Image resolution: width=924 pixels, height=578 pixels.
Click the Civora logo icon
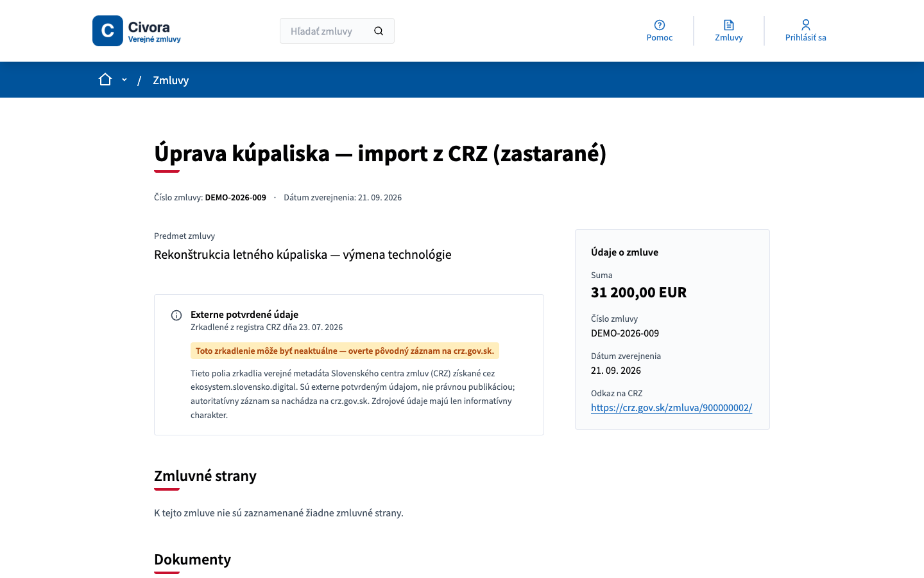(x=108, y=31)
